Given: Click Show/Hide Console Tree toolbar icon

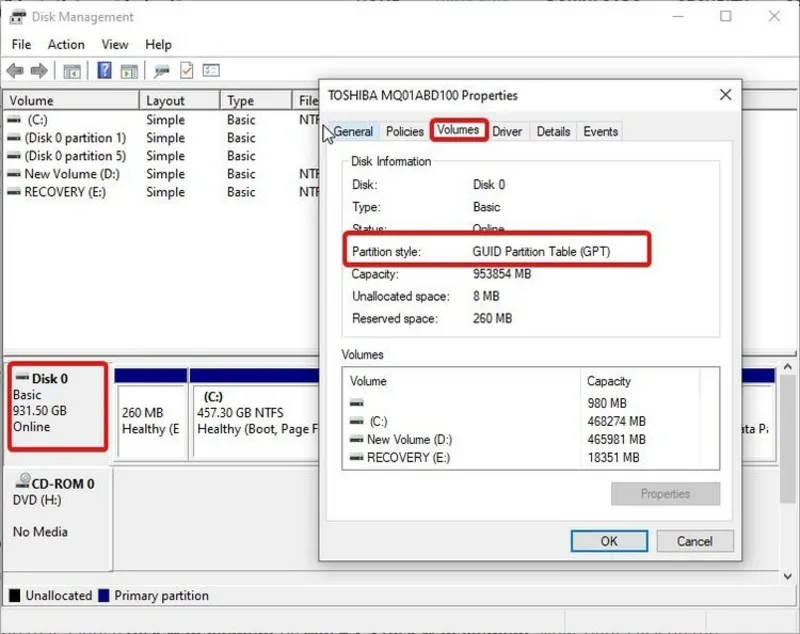Looking at the screenshot, I should (x=72, y=71).
